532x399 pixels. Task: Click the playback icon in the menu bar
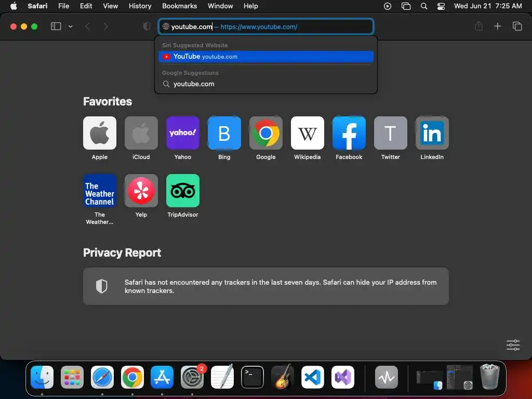[388, 6]
